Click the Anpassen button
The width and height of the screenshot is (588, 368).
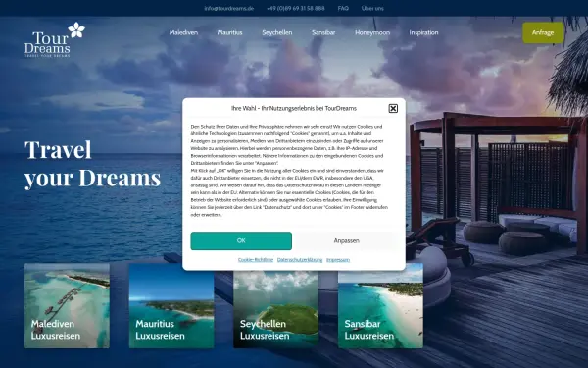pyautogui.click(x=347, y=240)
